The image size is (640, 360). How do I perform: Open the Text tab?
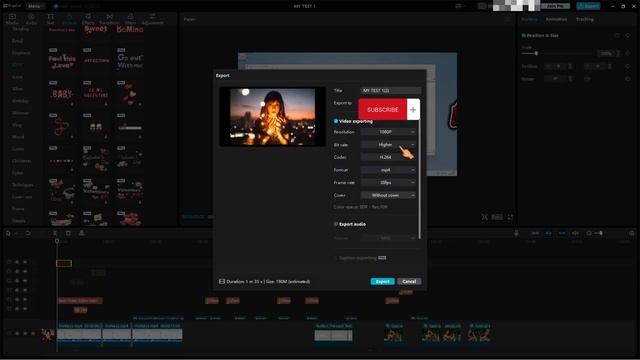[50, 19]
